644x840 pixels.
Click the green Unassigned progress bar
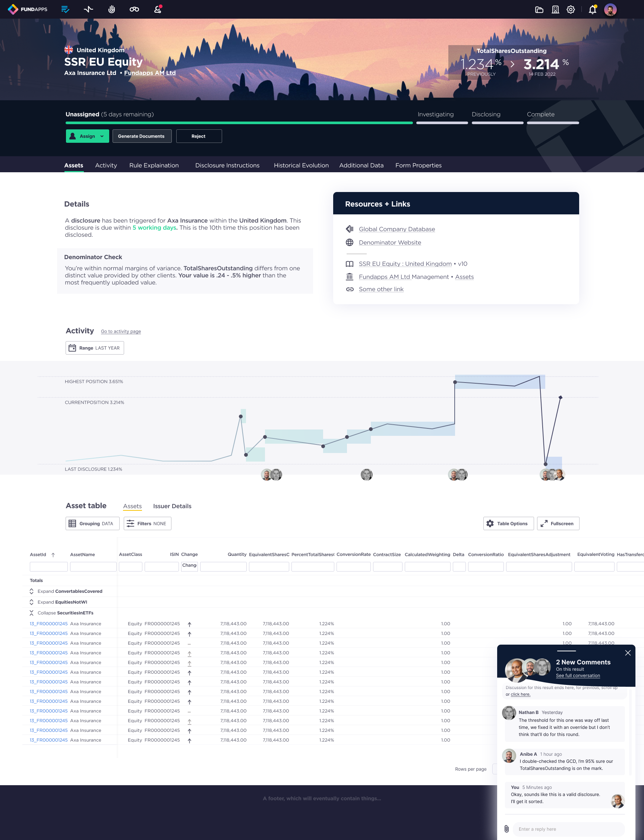tap(239, 123)
